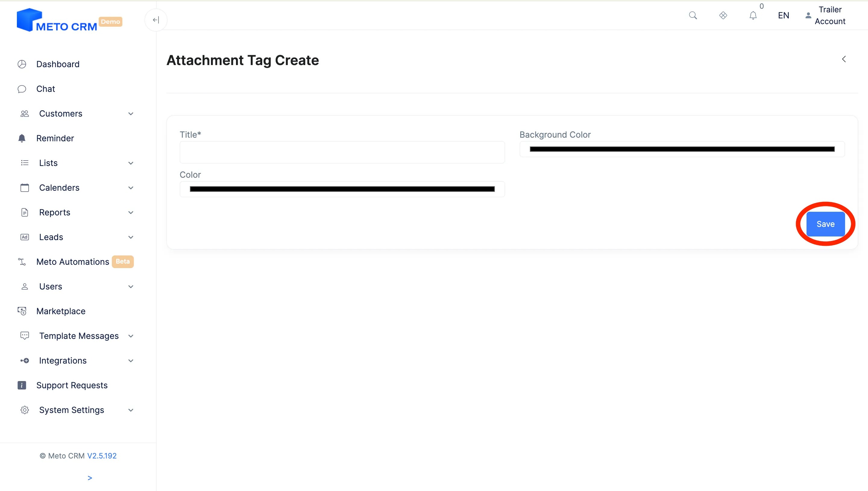Open the notifications bell icon

tap(753, 15)
